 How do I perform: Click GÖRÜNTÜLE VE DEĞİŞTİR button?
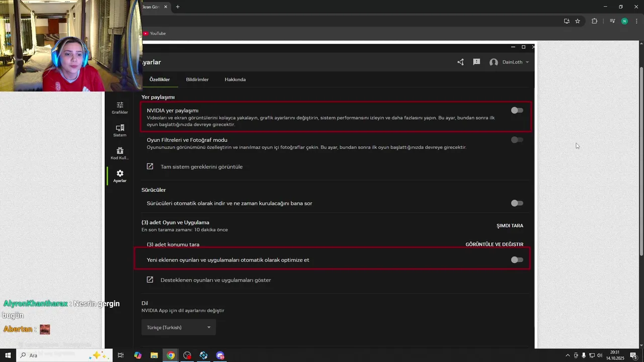coord(494,244)
